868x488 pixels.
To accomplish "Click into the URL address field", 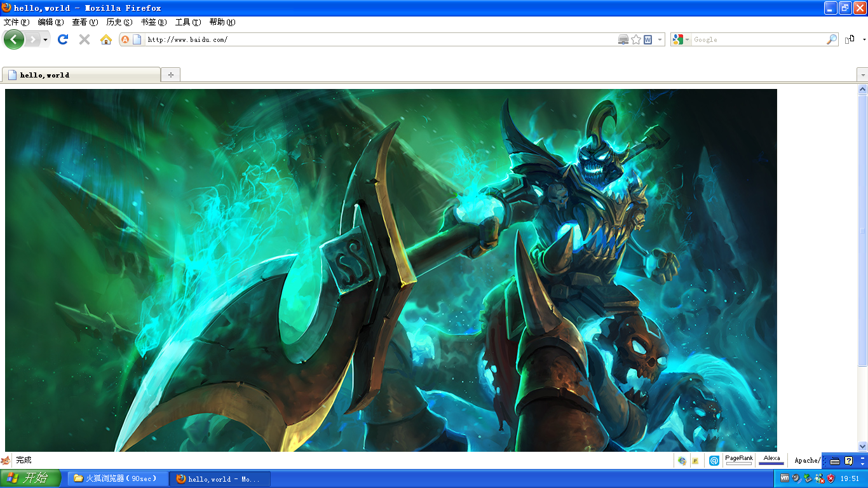I will [381, 39].
